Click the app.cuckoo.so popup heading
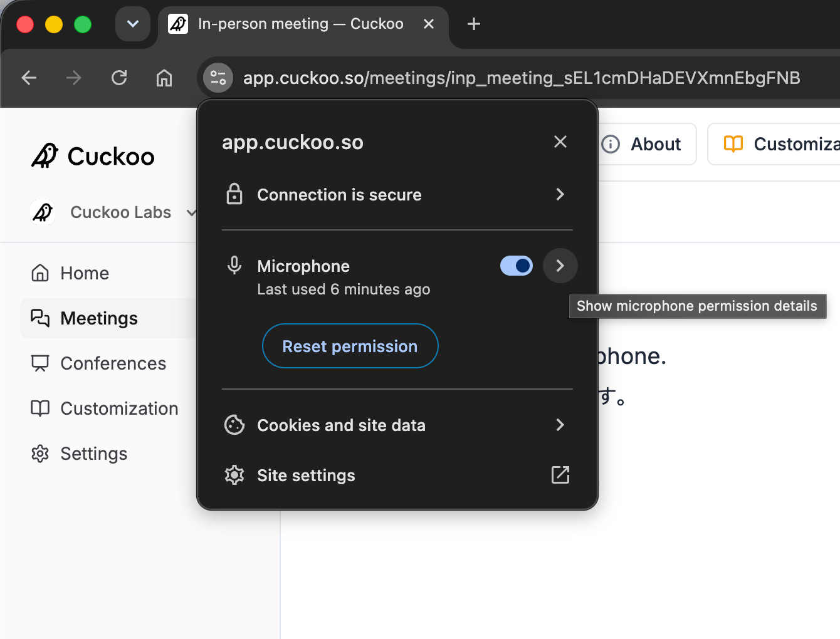Image resolution: width=840 pixels, height=639 pixels. tap(293, 142)
